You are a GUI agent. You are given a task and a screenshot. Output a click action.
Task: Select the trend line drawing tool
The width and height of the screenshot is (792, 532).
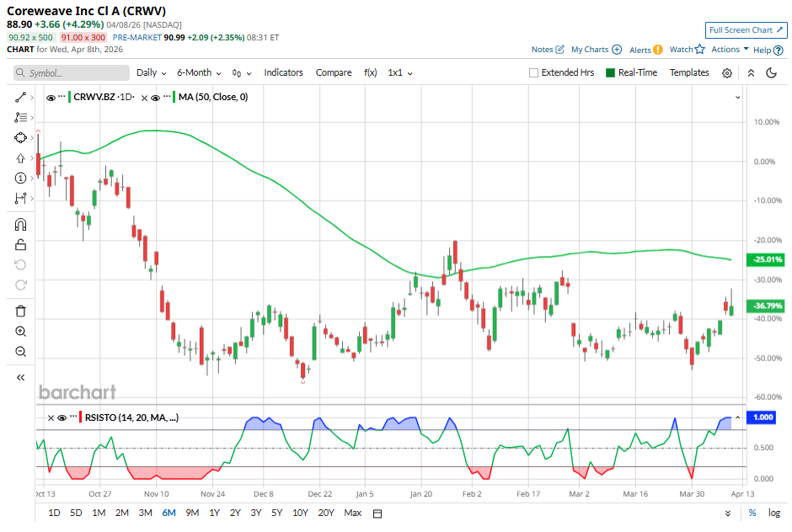[21, 98]
